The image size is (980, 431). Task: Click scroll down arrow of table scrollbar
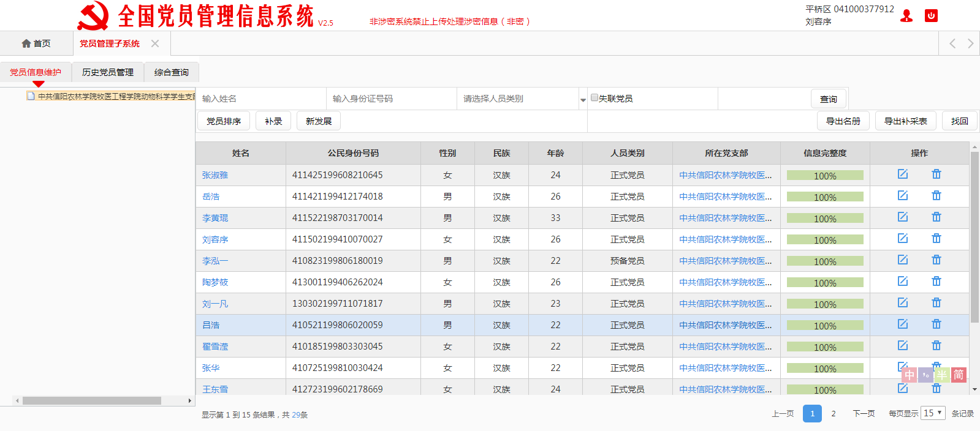coord(974,389)
